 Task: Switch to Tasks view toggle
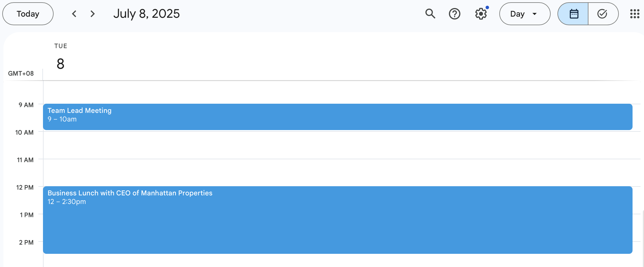click(603, 14)
